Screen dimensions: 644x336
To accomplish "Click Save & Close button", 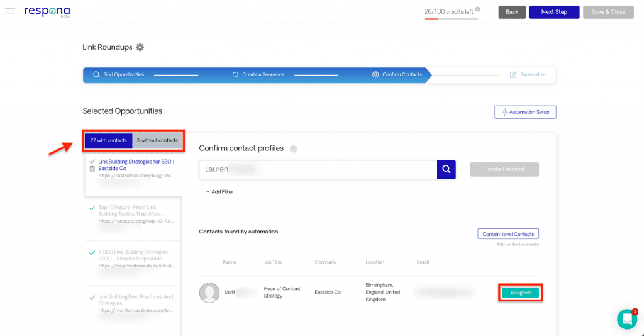I will 608,12.
